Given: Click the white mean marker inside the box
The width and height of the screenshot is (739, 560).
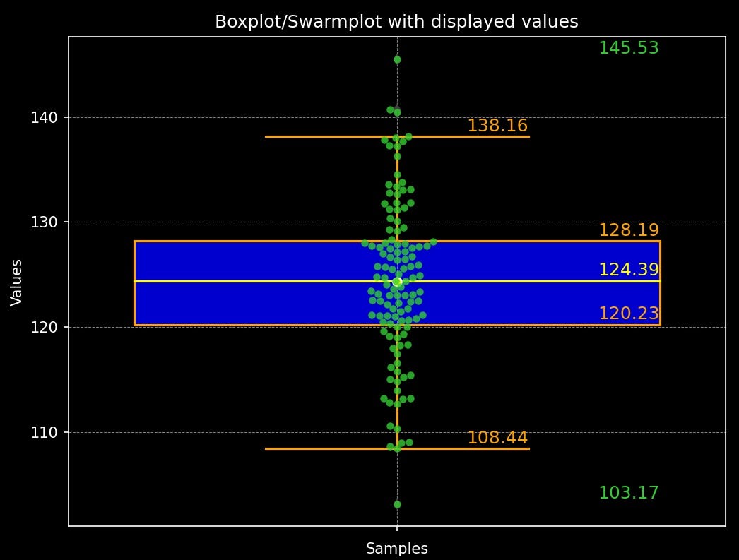Looking at the screenshot, I should pos(397,281).
